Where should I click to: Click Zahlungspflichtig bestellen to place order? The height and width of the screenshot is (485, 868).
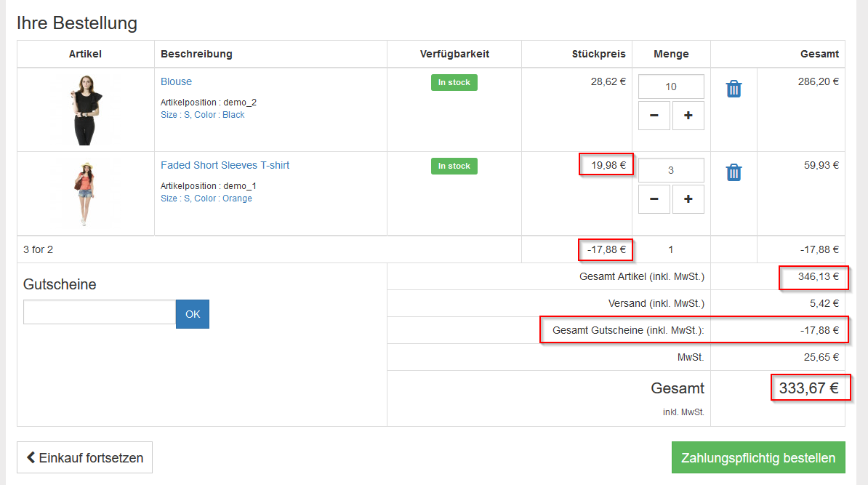tap(758, 458)
